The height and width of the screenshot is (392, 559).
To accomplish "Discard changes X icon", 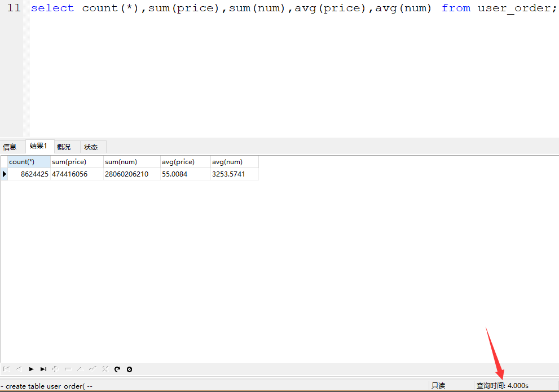I will 105,369.
